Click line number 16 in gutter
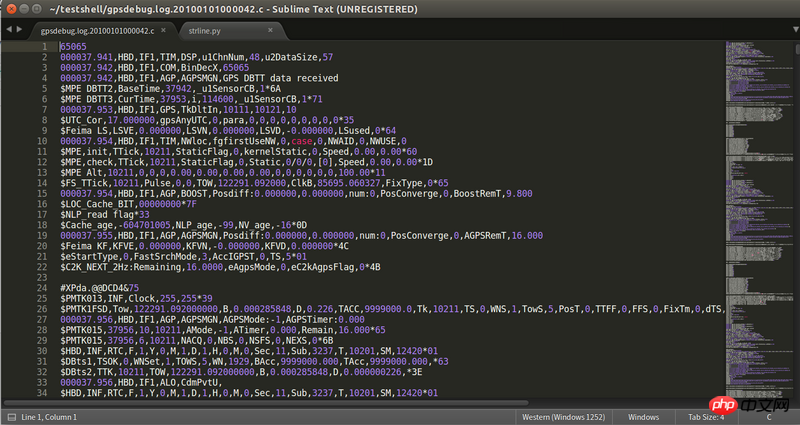This screenshot has height=425, width=800. click(42, 204)
